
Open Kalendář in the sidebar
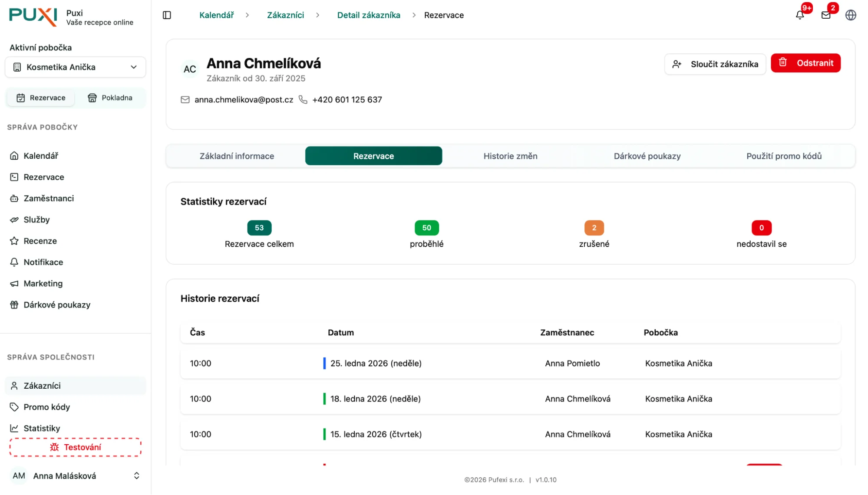click(40, 156)
